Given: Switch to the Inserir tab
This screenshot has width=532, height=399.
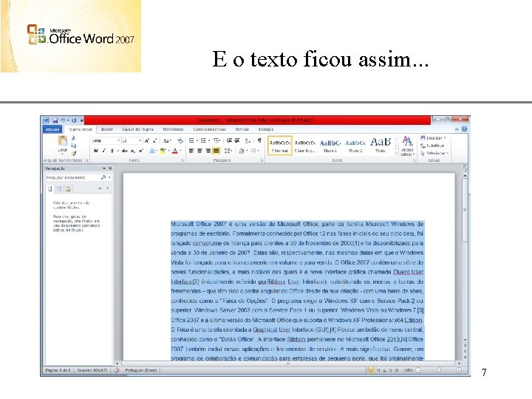Looking at the screenshot, I should 107,129.
